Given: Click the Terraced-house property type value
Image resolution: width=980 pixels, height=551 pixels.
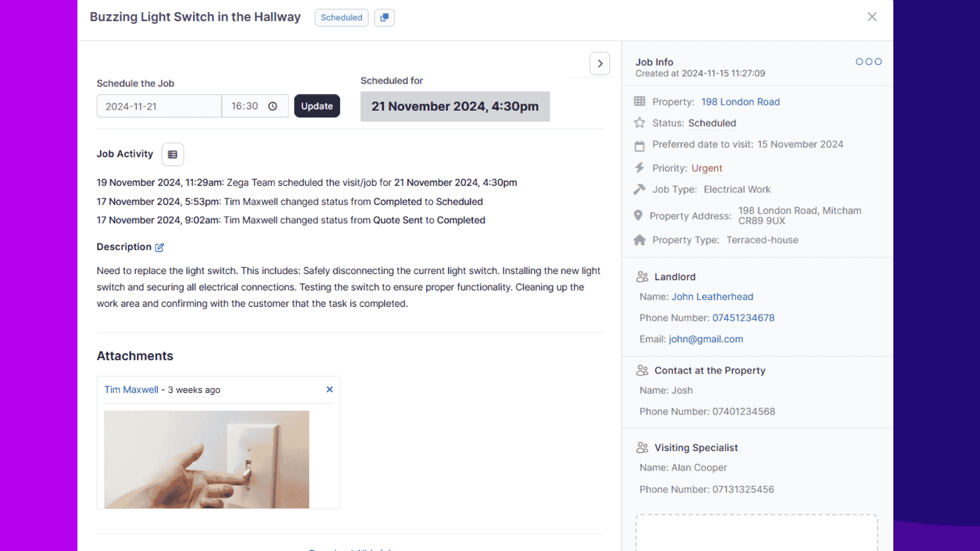Looking at the screenshot, I should (x=762, y=240).
